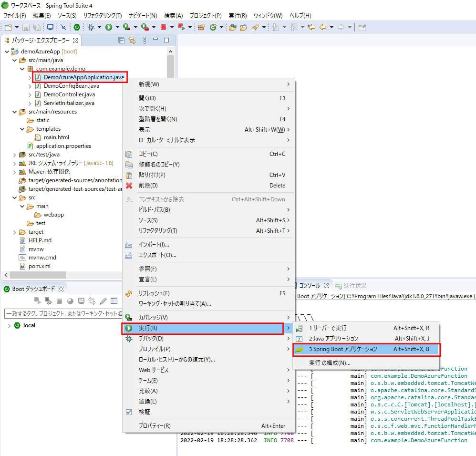Open the ファイル(F) menu

(x=15, y=15)
